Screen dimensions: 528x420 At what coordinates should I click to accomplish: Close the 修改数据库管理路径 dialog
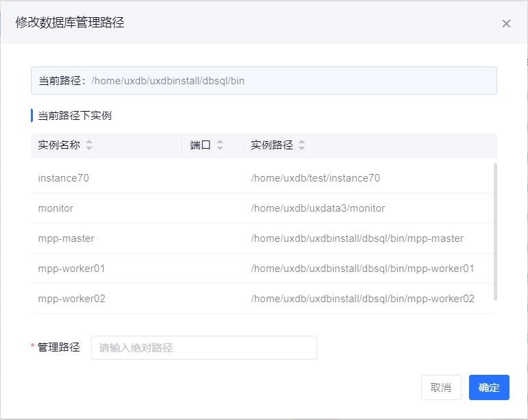click(506, 23)
